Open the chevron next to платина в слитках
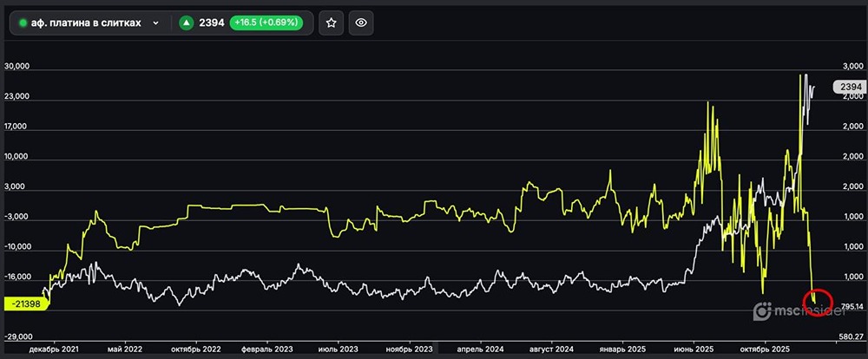This screenshot has width=868, height=359. 156,23
